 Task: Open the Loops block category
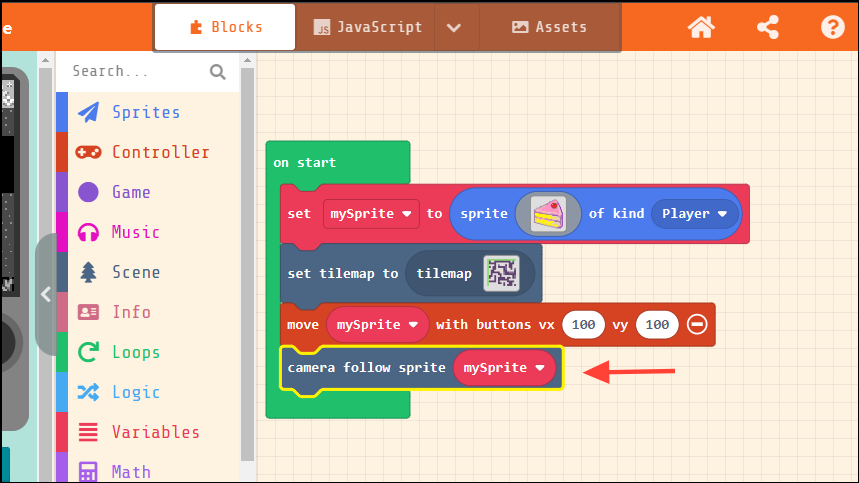(135, 352)
